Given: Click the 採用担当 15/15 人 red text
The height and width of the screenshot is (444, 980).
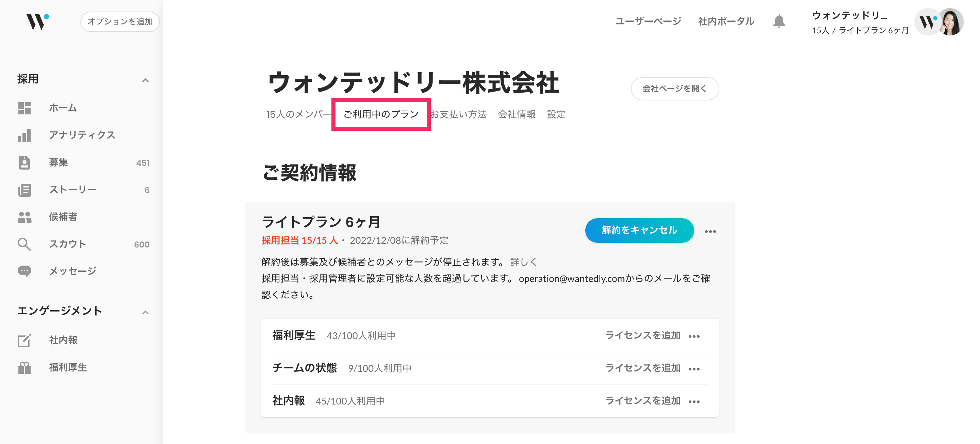Looking at the screenshot, I should (299, 240).
